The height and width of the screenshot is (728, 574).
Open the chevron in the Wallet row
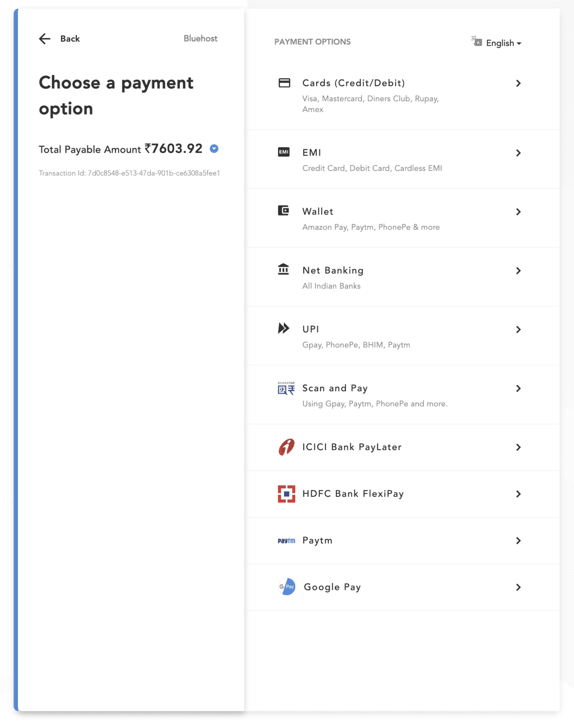[518, 212]
